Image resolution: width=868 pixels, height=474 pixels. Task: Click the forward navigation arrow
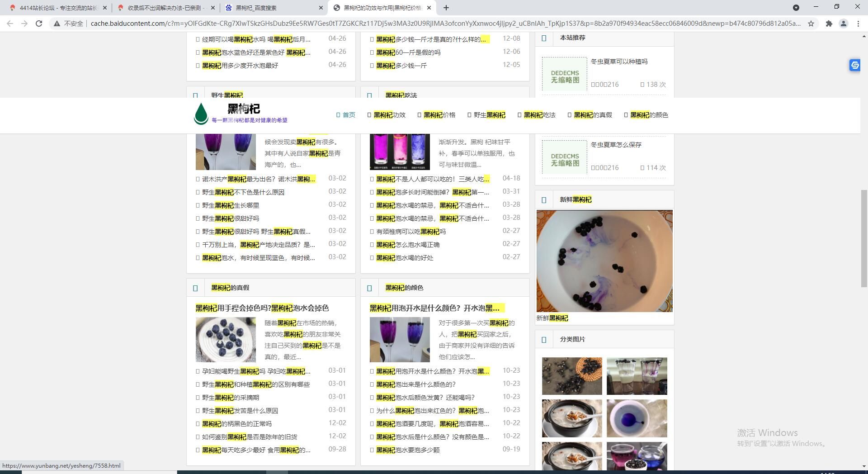pos(24,23)
